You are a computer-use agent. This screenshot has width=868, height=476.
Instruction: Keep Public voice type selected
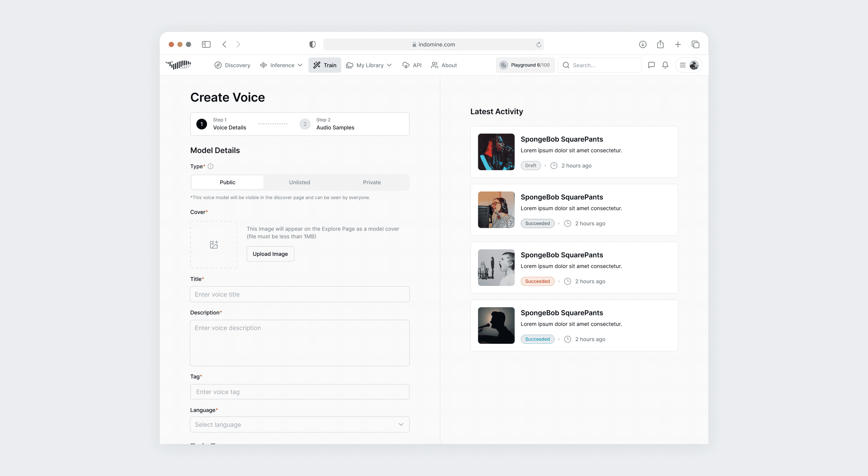tap(227, 182)
